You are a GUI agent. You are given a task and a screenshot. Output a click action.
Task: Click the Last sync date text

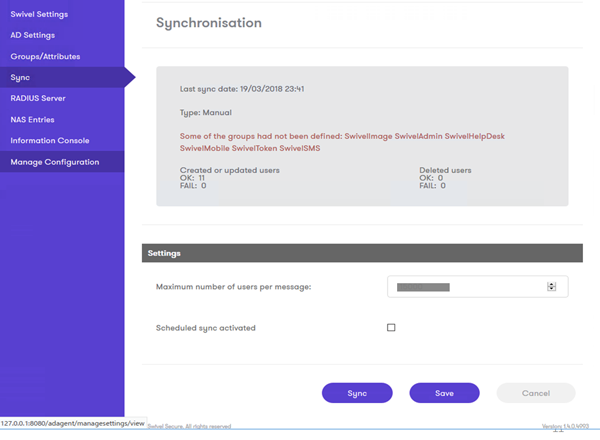(242, 89)
